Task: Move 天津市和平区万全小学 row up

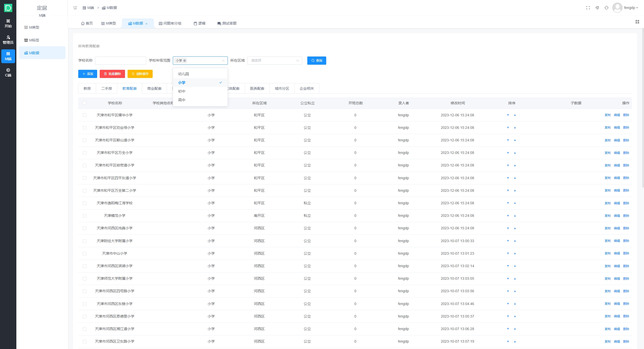Action: click(508, 153)
